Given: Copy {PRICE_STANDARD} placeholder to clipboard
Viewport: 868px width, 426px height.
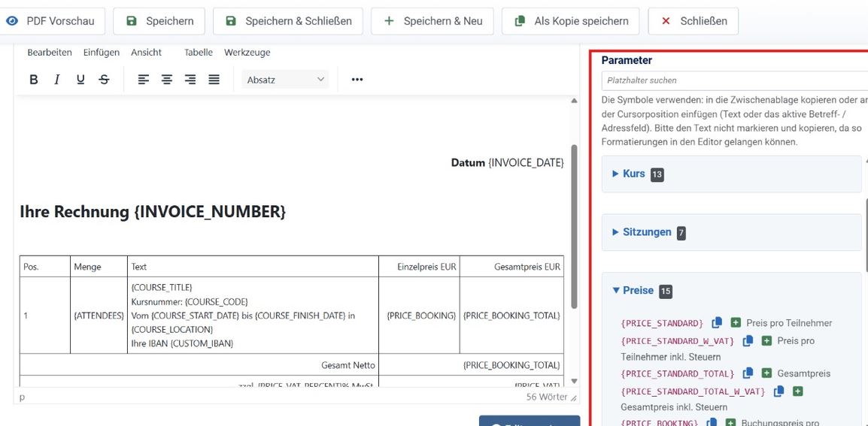Looking at the screenshot, I should click(717, 322).
